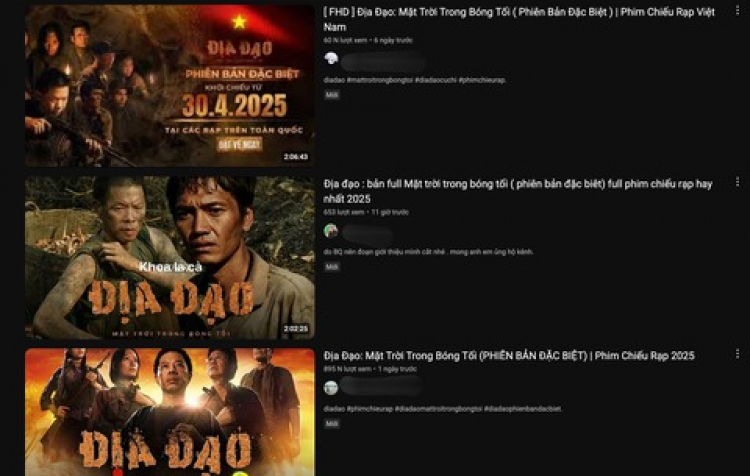Viewport: 750px width, 476px height.
Task: Open the three-dot menu for the "bản full" video
Action: pos(737,182)
